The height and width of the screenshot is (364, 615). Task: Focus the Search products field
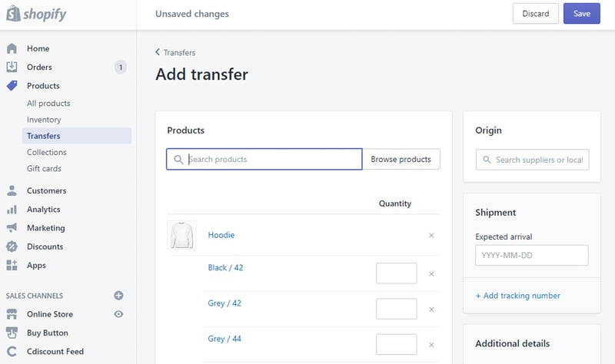pyautogui.click(x=264, y=159)
